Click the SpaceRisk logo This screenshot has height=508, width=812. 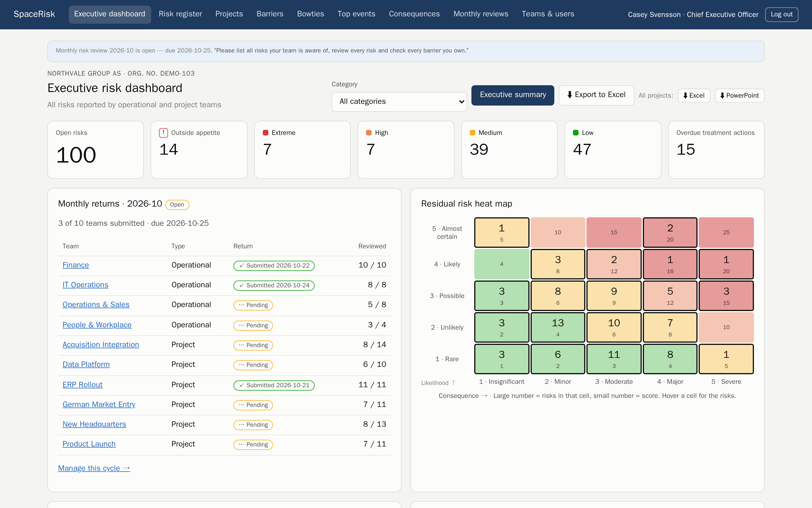tap(34, 14)
